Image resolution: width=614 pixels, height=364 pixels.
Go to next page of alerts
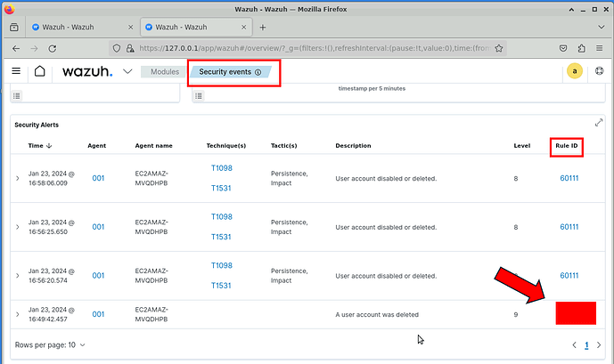pos(598,344)
